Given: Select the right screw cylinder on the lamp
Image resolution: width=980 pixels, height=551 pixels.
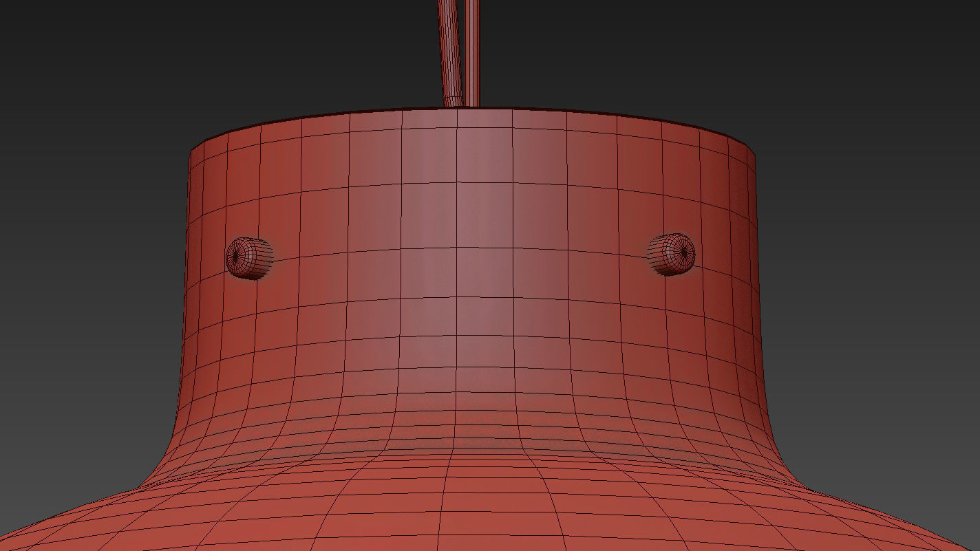Looking at the screenshot, I should pos(671,254).
